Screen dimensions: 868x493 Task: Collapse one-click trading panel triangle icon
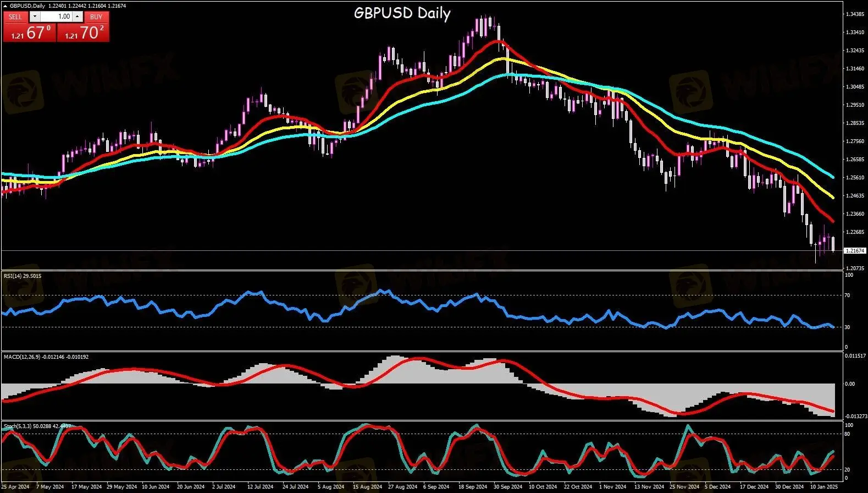(5, 6)
